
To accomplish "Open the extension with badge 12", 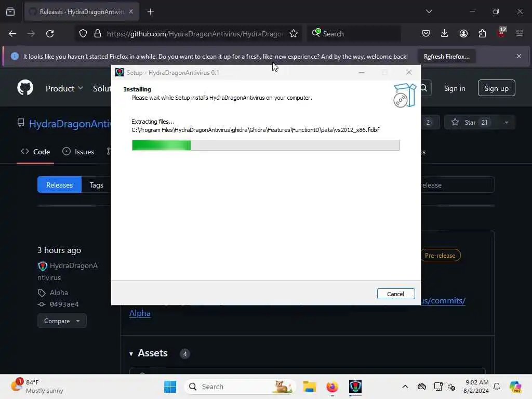I will [501, 33].
